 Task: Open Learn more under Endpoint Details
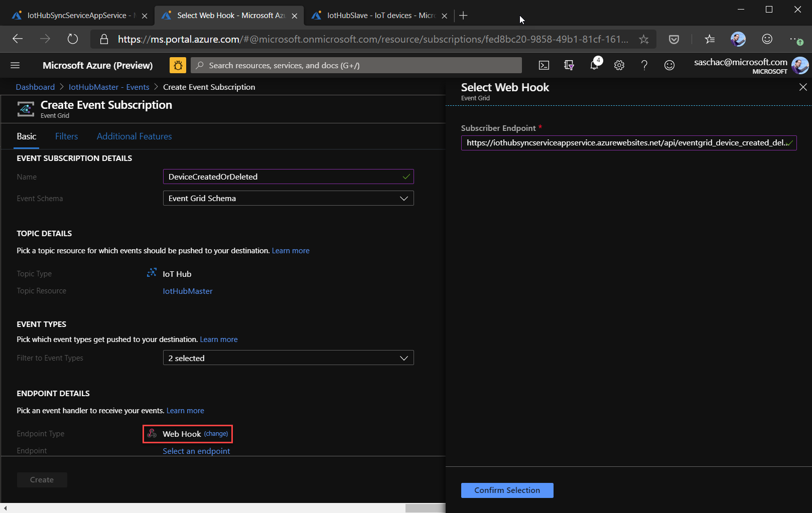pyautogui.click(x=185, y=410)
